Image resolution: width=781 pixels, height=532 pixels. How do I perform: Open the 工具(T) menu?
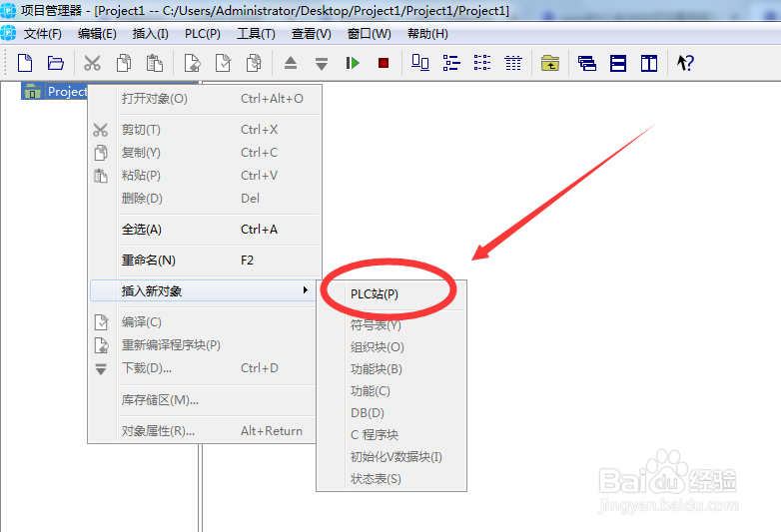(256, 34)
